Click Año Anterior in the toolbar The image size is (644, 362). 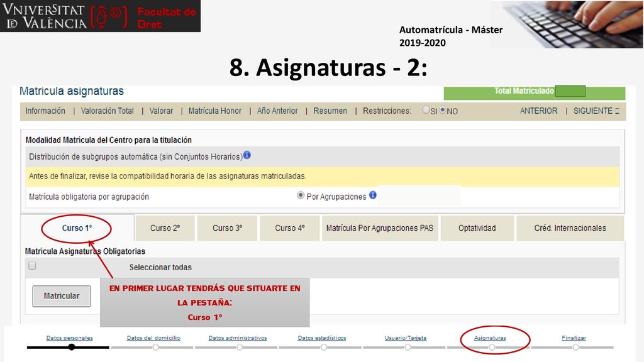tap(277, 111)
